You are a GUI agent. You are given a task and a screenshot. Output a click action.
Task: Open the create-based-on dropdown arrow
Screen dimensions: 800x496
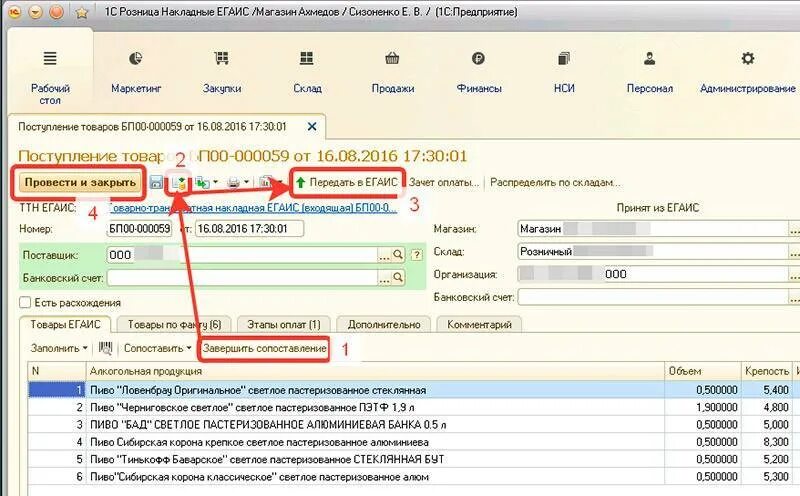[x=215, y=182]
